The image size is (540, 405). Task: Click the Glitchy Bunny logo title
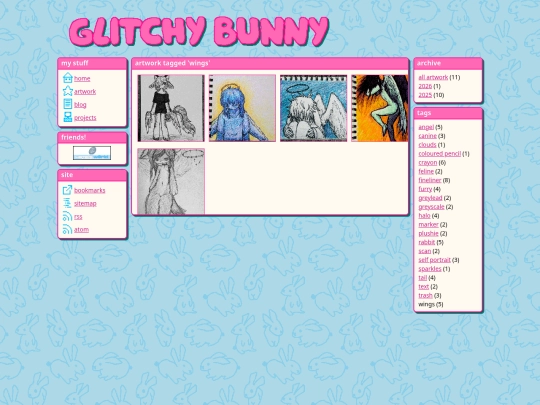coord(199,32)
